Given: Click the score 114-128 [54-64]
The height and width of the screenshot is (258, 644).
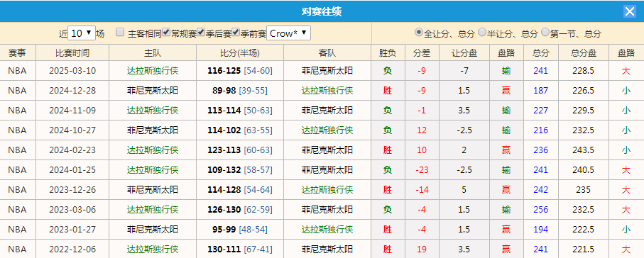Looking at the screenshot, I should click(240, 189).
